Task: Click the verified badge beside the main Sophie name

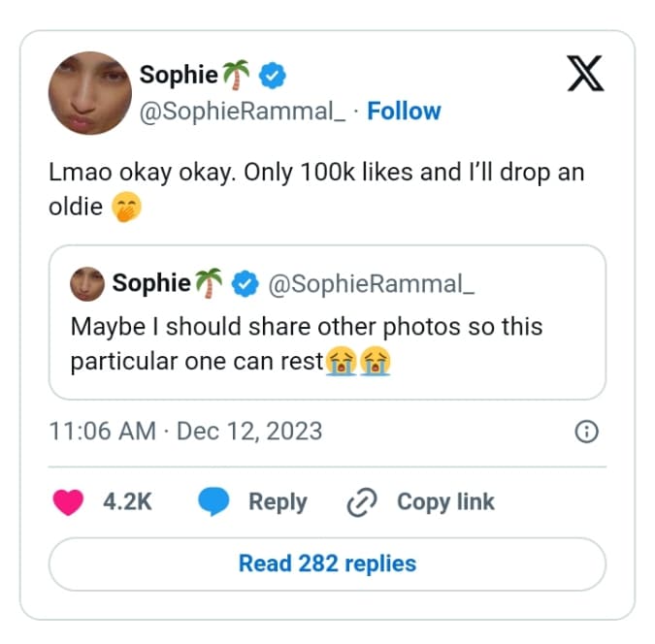Action: pos(272,75)
